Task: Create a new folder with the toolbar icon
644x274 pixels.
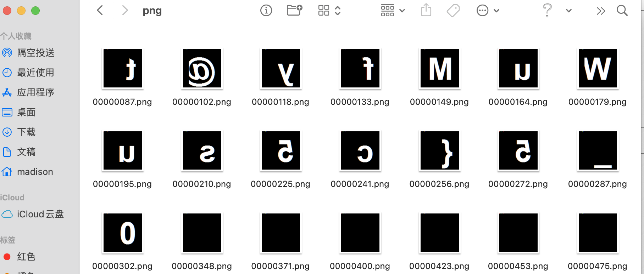Action: [x=294, y=10]
